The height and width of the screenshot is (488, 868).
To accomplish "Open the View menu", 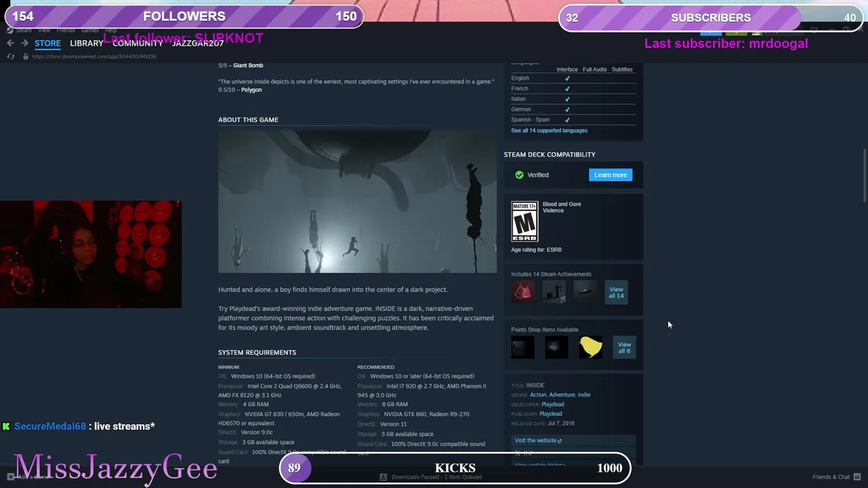I will (44, 30).
